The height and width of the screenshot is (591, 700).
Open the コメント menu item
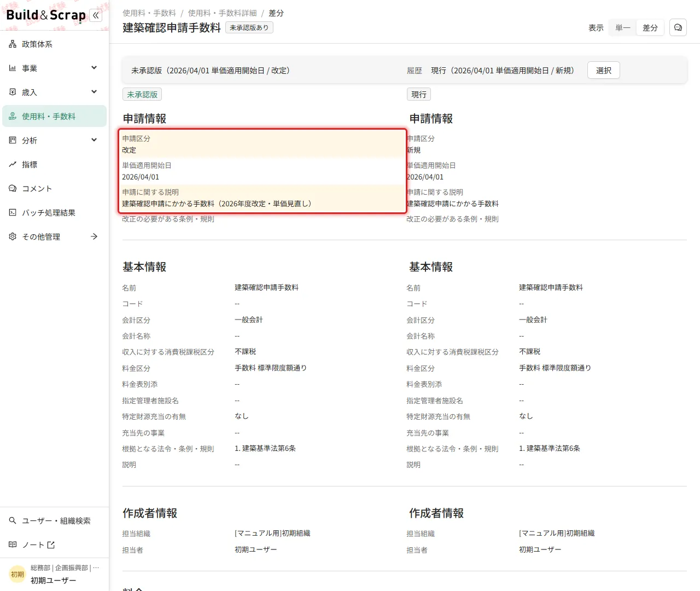point(54,189)
